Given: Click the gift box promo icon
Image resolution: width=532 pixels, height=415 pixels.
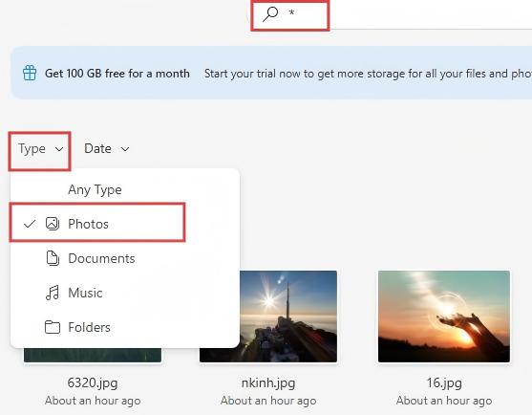Looking at the screenshot, I should tap(30, 73).
